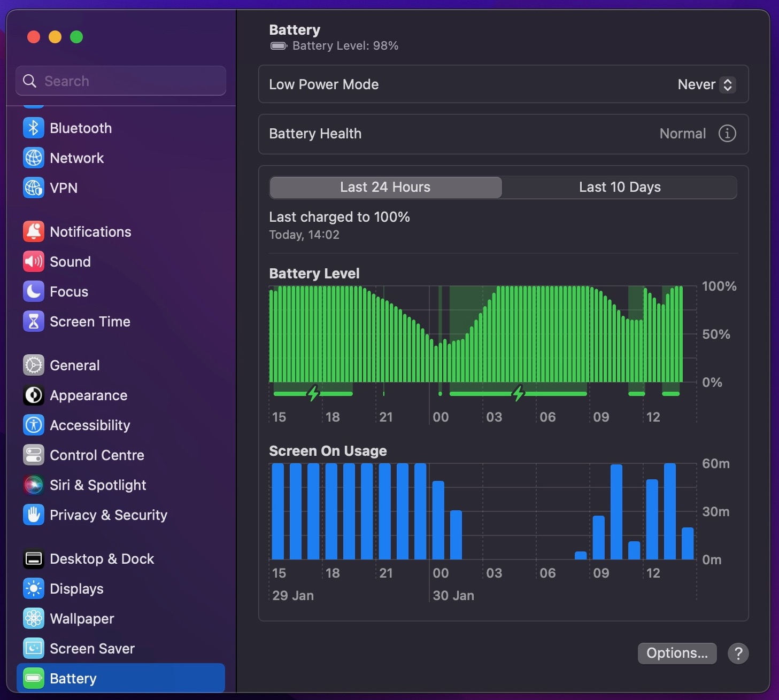Open the Screen Saver icon
779x700 pixels.
point(34,649)
